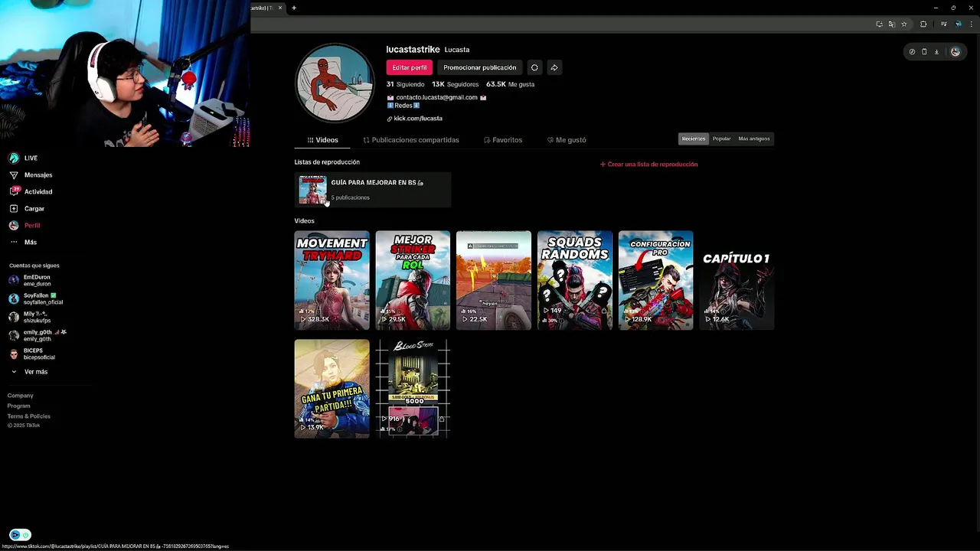
Task: Click the bookmark star in address bar
Action: click(904, 24)
